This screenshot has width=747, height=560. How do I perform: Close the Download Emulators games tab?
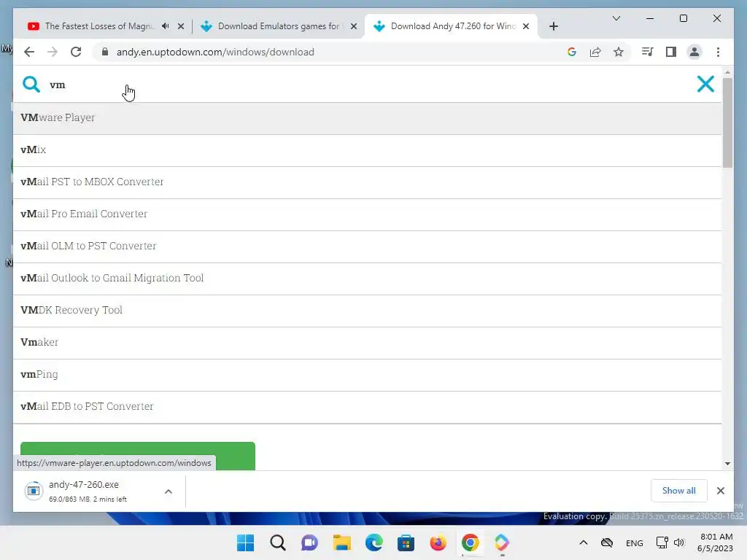pos(354,26)
